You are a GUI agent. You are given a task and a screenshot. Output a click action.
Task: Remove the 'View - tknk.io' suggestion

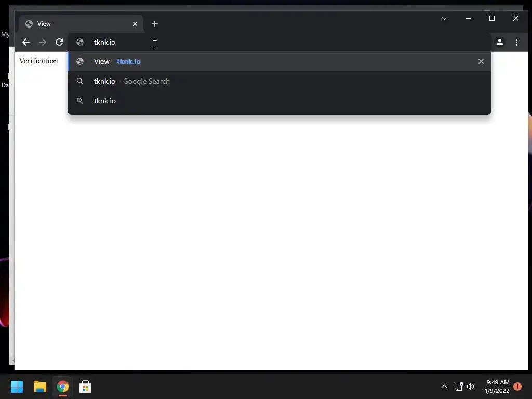[481, 61]
